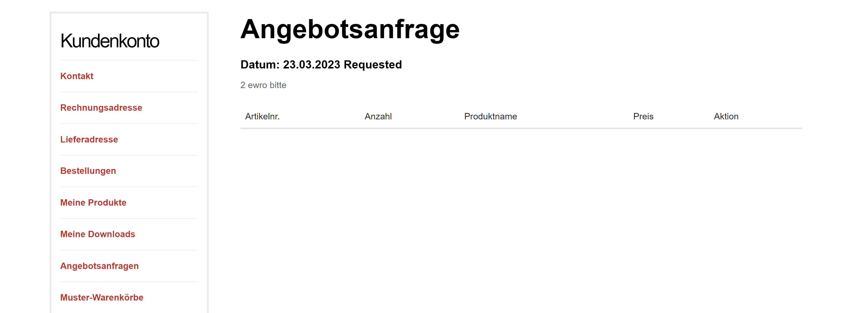The width and height of the screenshot is (868, 313).
Task: Click the Preis column header
Action: (x=643, y=117)
